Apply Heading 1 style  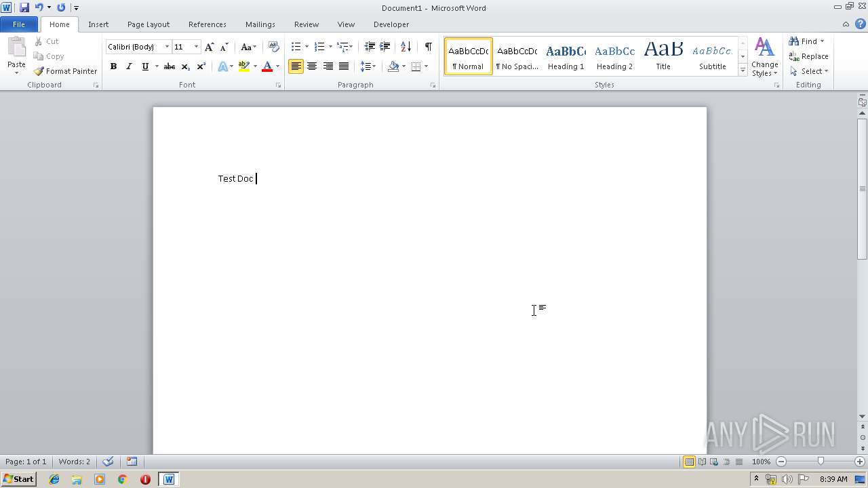coord(566,56)
